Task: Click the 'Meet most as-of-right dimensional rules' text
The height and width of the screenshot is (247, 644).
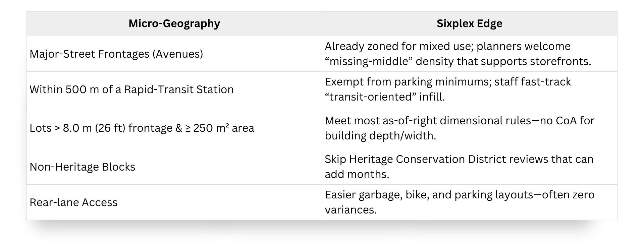Action: (x=428, y=121)
